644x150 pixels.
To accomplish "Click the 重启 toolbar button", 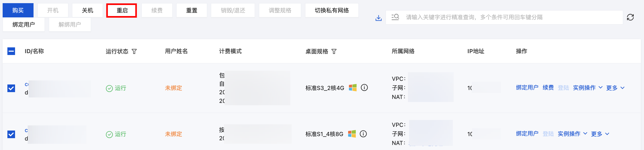I will (x=122, y=11).
